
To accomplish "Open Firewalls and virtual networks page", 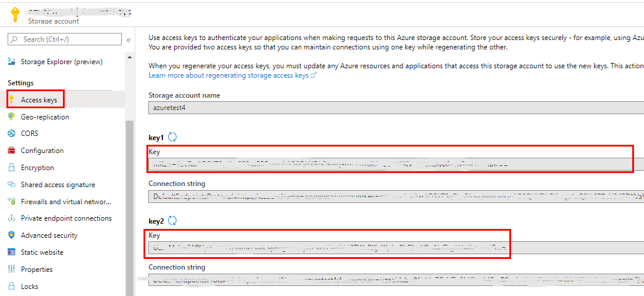I will (x=66, y=201).
